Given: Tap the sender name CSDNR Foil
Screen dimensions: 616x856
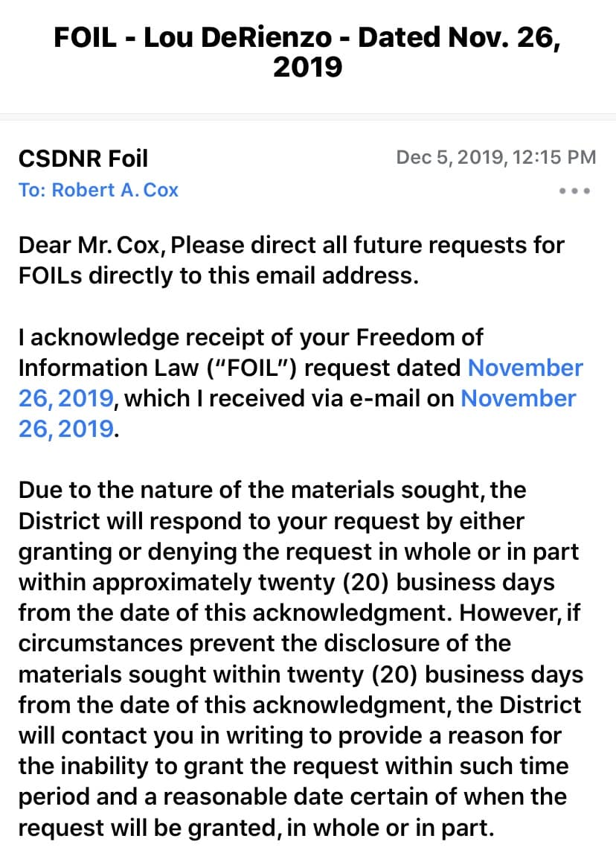Looking at the screenshot, I should click(83, 158).
